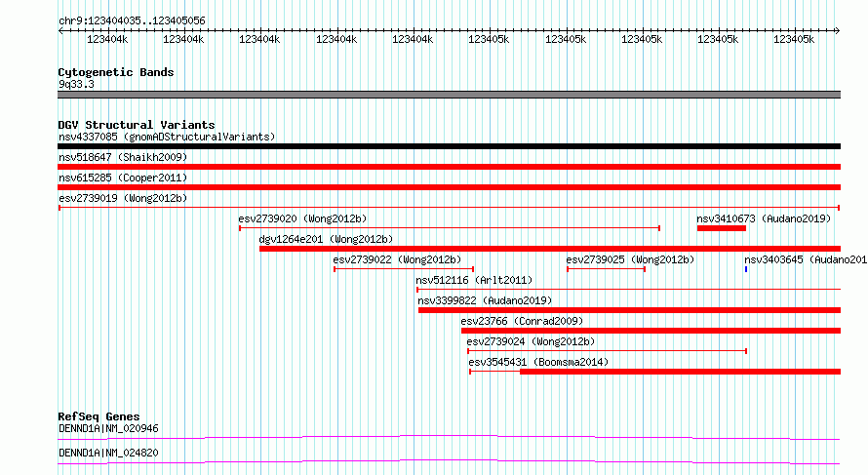Click the small blue marker of nsv3403645
868x475 pixels.
pos(746,269)
